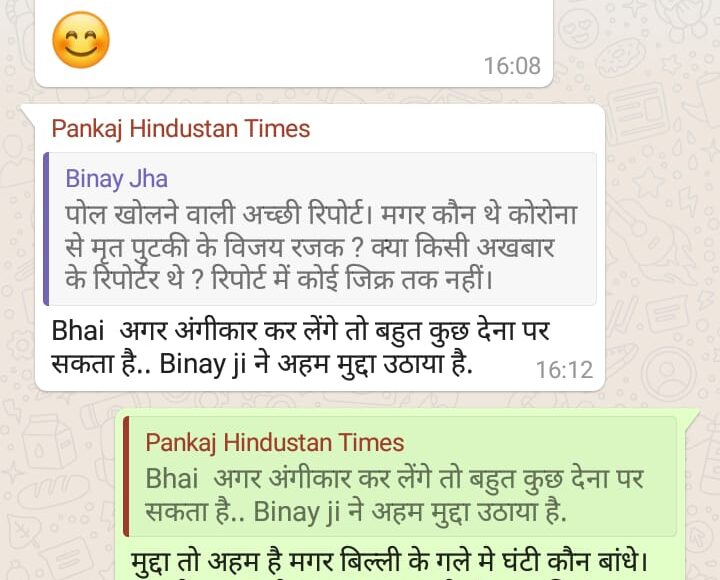The width and height of the screenshot is (720, 580).
Task: Open sender name Pankaj Hindustan Times in white bubble
Action: tap(181, 129)
